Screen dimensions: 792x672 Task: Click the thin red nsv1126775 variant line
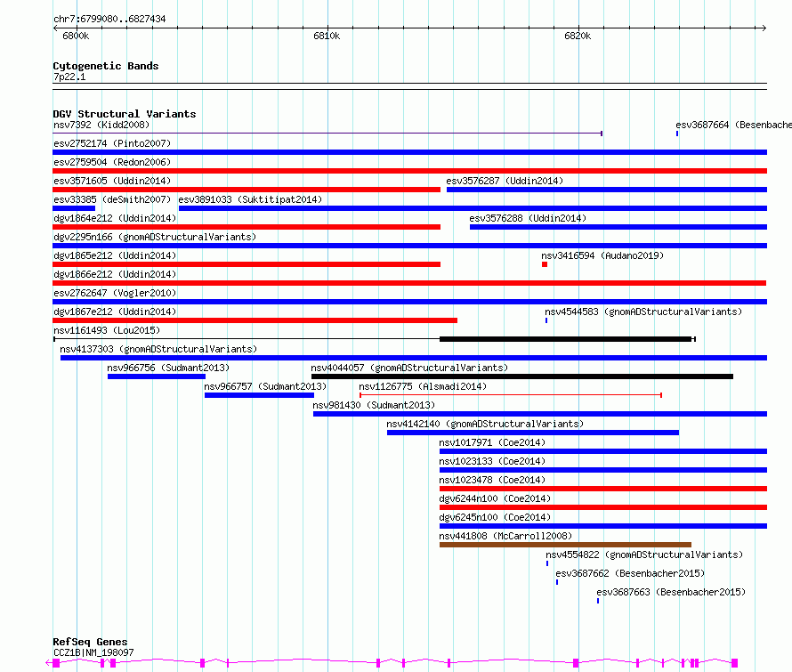(x=511, y=395)
